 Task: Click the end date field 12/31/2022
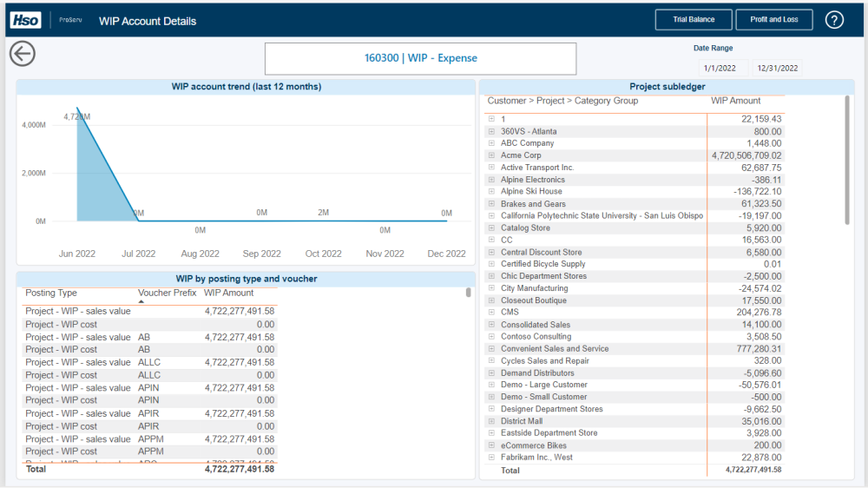pyautogui.click(x=777, y=68)
